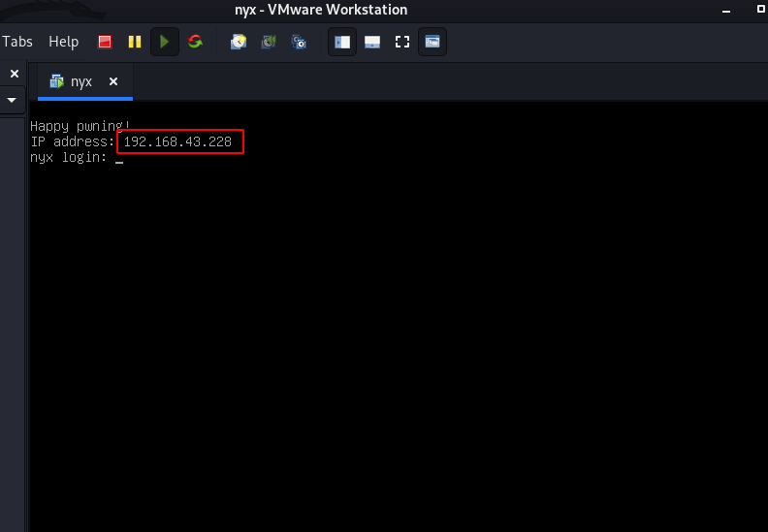This screenshot has height=532, width=768.
Task: Revert to snapshot icon in toolbar
Action: pos(269,42)
